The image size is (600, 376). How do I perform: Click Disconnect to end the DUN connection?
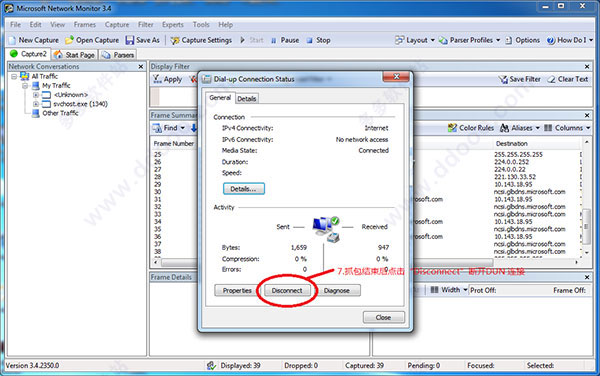coord(287,290)
